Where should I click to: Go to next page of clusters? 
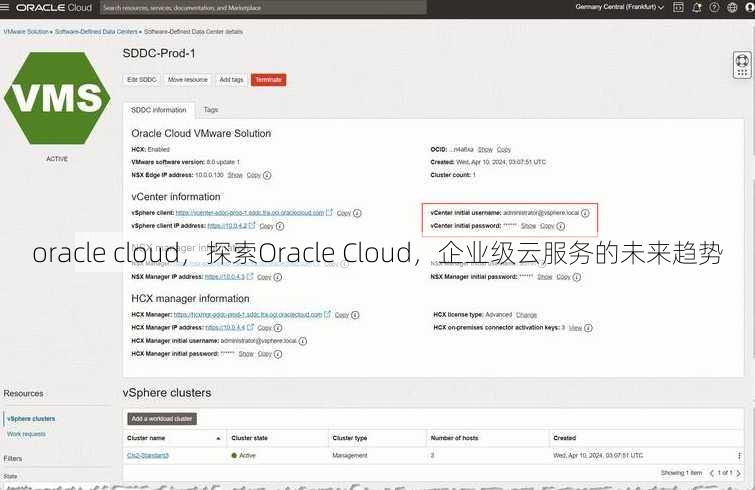click(x=739, y=473)
